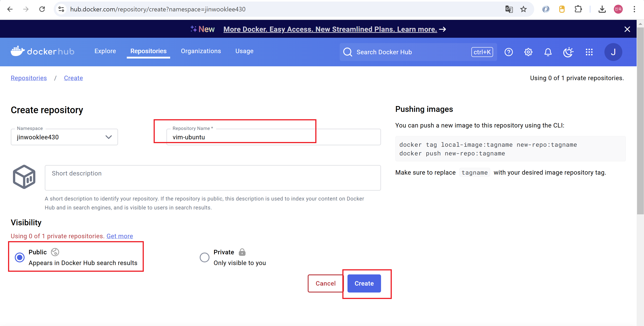
Task: Open the browser extensions puzzle menu
Action: pos(578,9)
